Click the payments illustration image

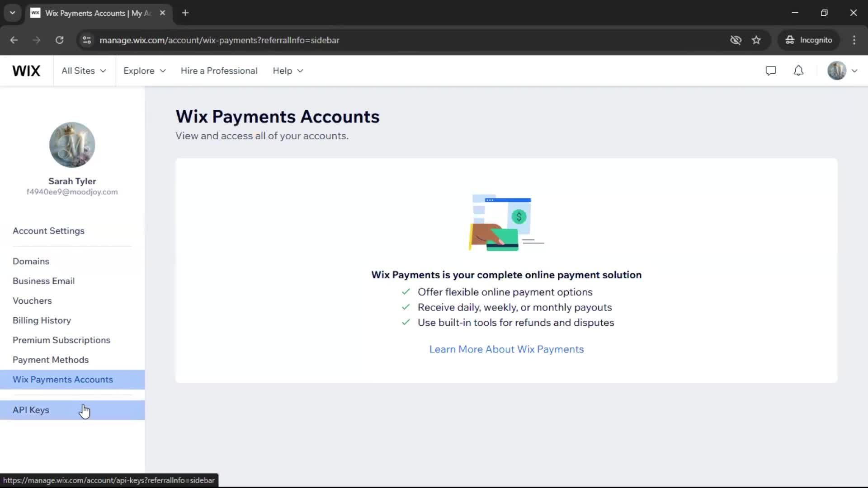506,222
